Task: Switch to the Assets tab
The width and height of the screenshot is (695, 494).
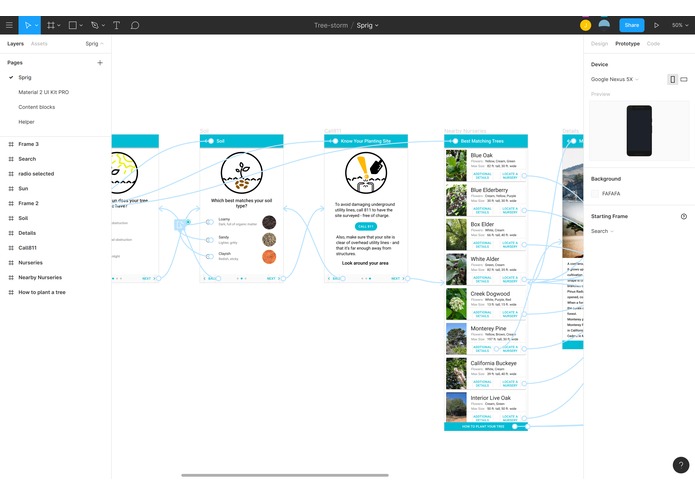Action: pyautogui.click(x=39, y=44)
